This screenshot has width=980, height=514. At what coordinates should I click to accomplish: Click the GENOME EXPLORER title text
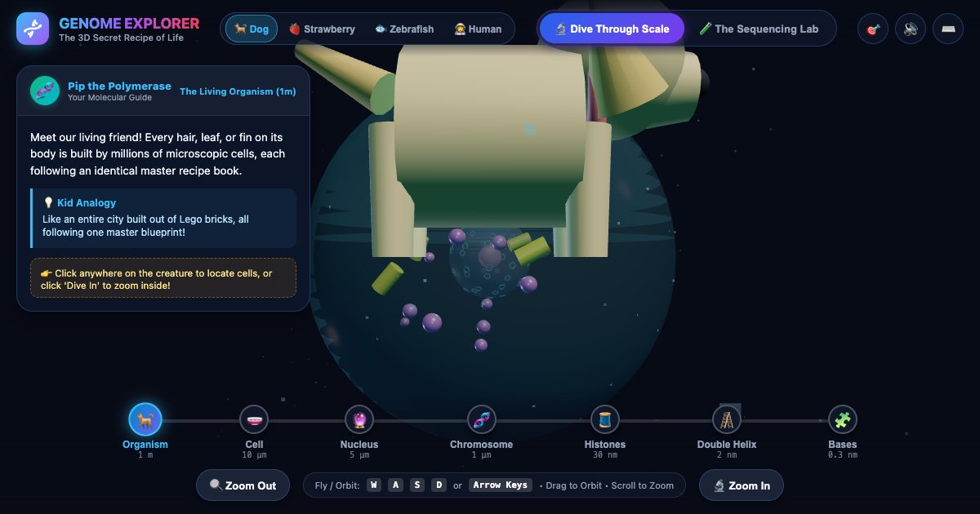tap(129, 23)
